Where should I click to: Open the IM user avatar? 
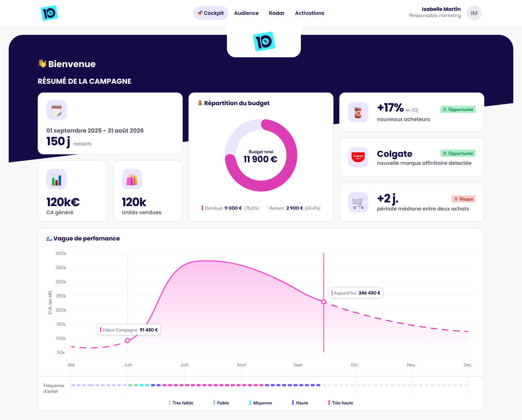pyautogui.click(x=474, y=13)
